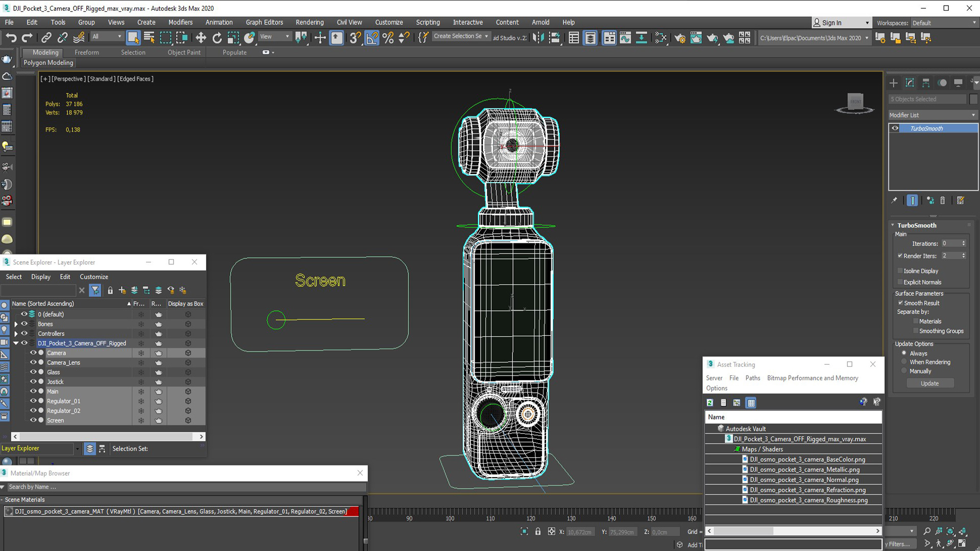Open the Modifiers menu
The image size is (980, 551).
pyautogui.click(x=180, y=22)
